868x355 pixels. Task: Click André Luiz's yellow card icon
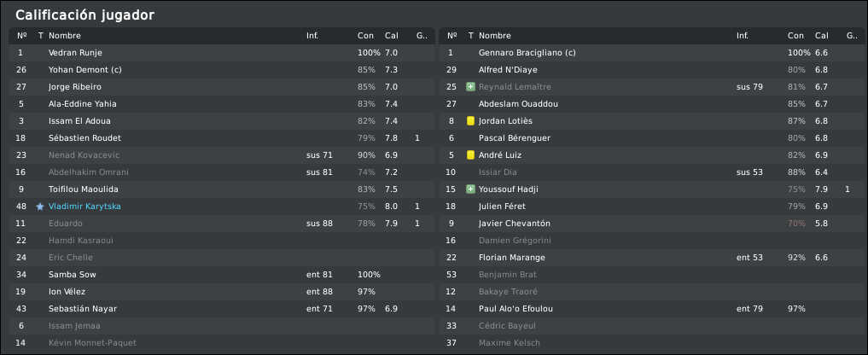click(470, 155)
